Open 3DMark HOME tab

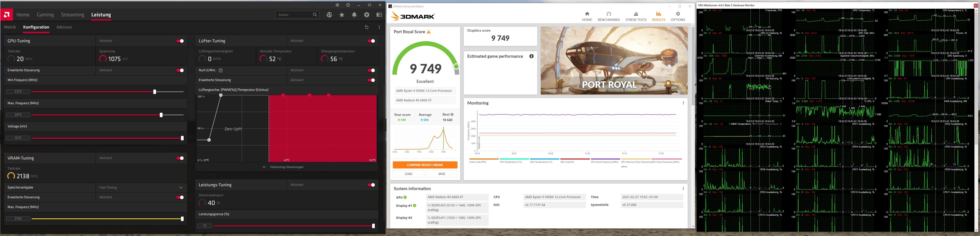coord(587,17)
